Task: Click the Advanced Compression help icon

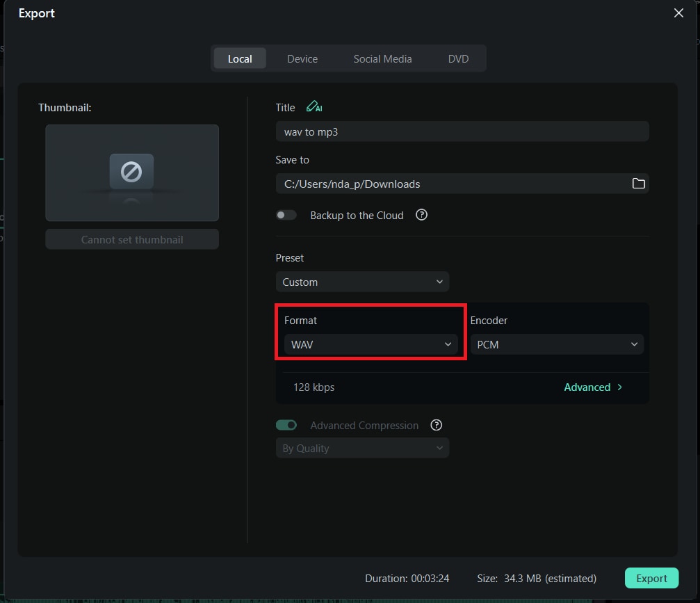Action: (x=437, y=425)
